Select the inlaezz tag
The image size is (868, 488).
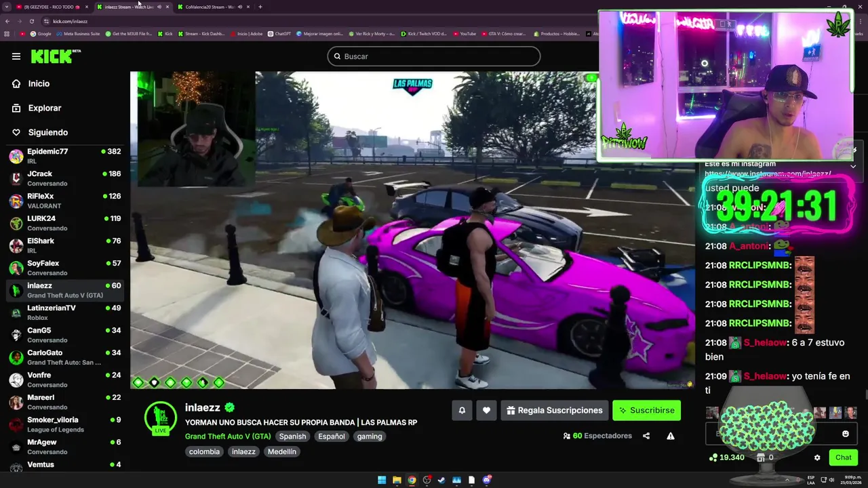(x=243, y=451)
